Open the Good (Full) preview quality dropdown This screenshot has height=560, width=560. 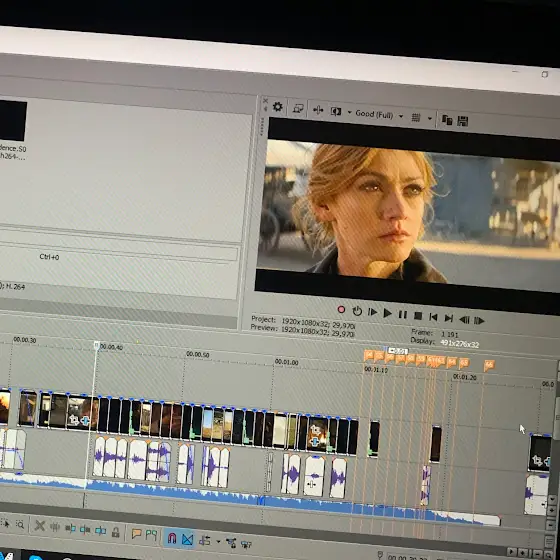tap(379, 115)
